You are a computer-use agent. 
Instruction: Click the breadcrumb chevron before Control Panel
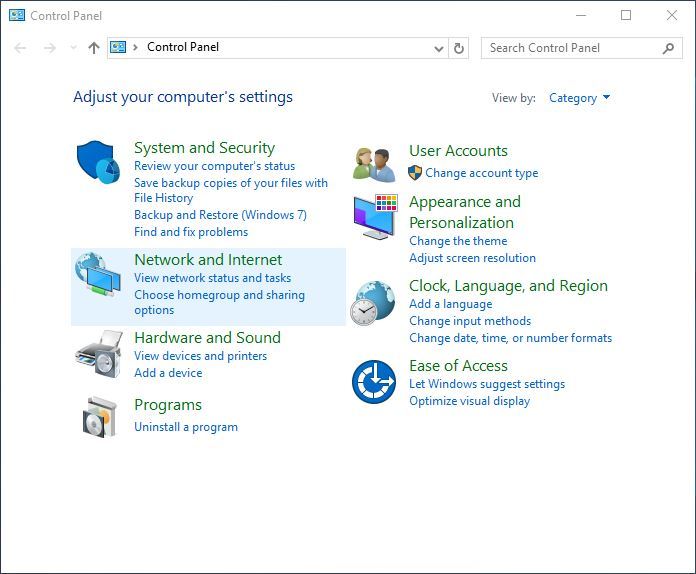[135, 47]
